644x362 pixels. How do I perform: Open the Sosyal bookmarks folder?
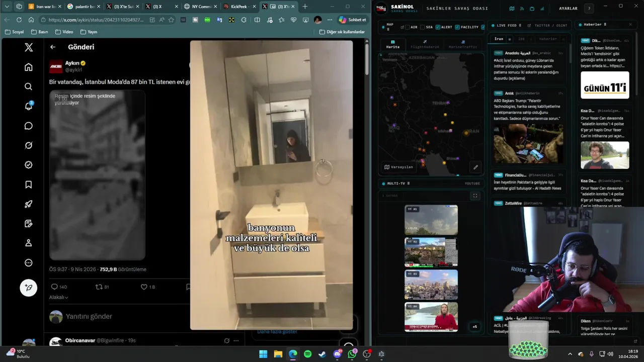15,32
